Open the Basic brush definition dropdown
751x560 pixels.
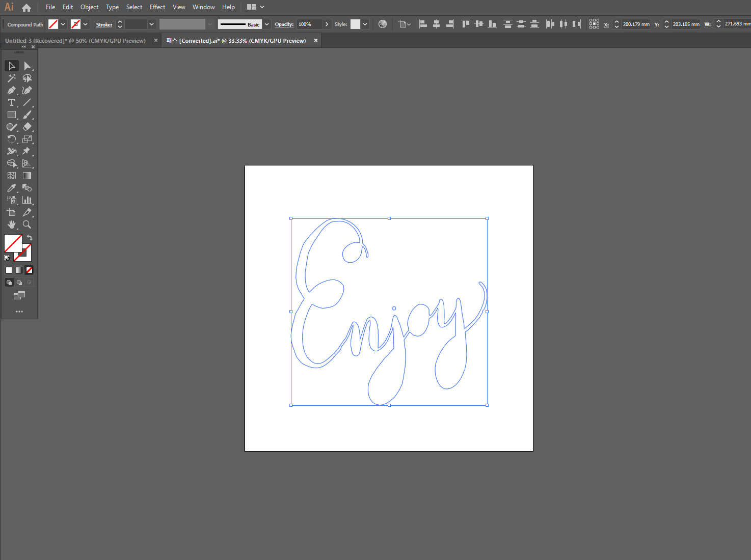(x=266, y=24)
